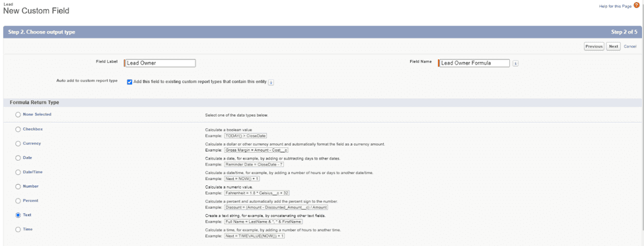
Task: Open the Help for this Page icon
Action: pyautogui.click(x=637, y=5)
